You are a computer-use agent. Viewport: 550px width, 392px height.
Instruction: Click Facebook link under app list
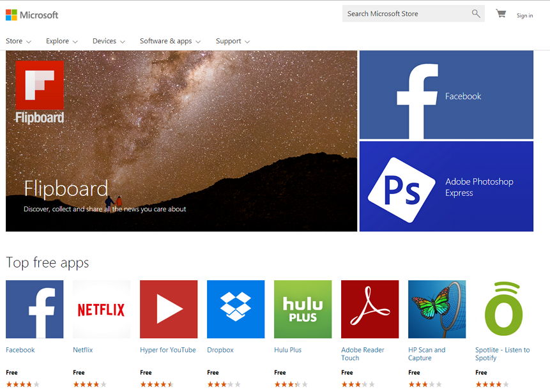click(x=20, y=350)
